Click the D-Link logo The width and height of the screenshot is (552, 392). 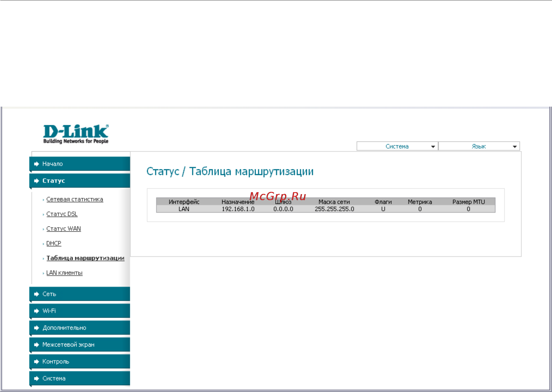76,134
